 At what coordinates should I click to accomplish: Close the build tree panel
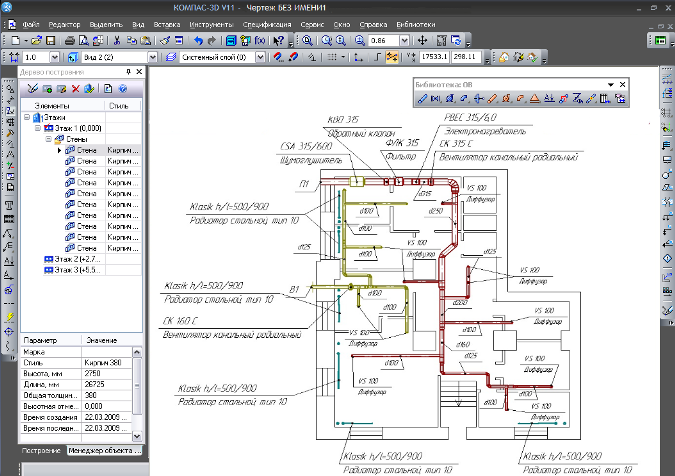(139, 71)
